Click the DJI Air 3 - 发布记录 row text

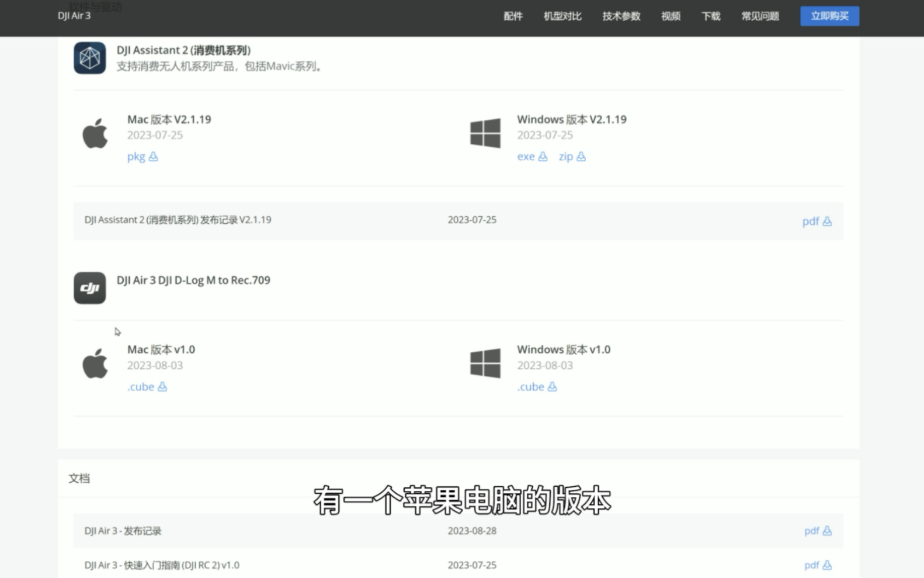click(x=123, y=531)
